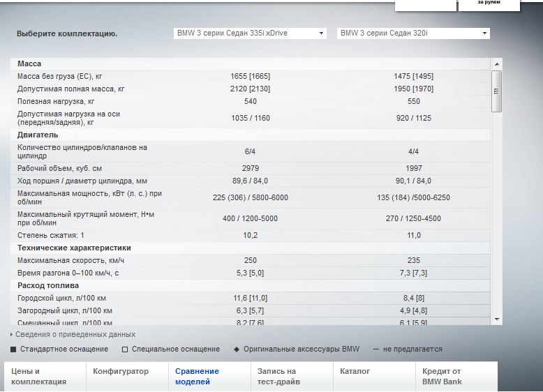The image size is (543, 392).
Task: Click top speed value '250'
Action: pyautogui.click(x=251, y=261)
